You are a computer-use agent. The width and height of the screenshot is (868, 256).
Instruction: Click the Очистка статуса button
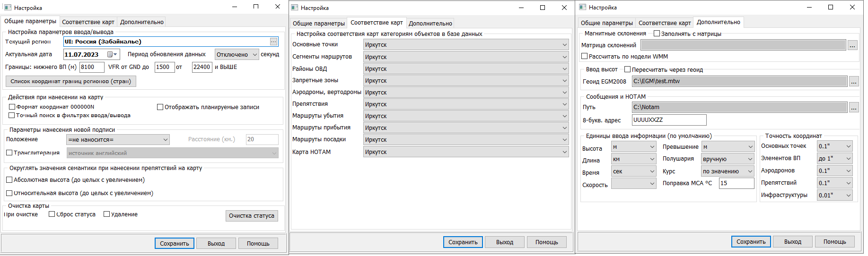252,216
